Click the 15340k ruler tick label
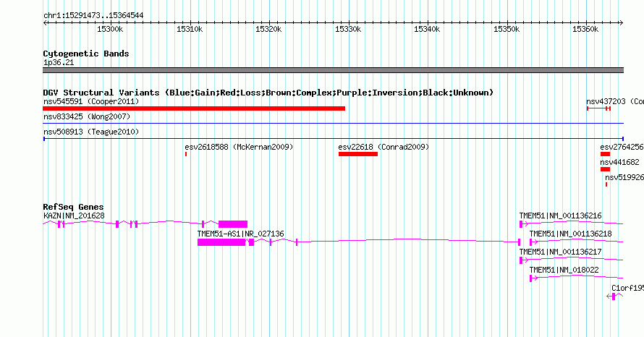The width and height of the screenshot is (644, 337). pos(427,29)
